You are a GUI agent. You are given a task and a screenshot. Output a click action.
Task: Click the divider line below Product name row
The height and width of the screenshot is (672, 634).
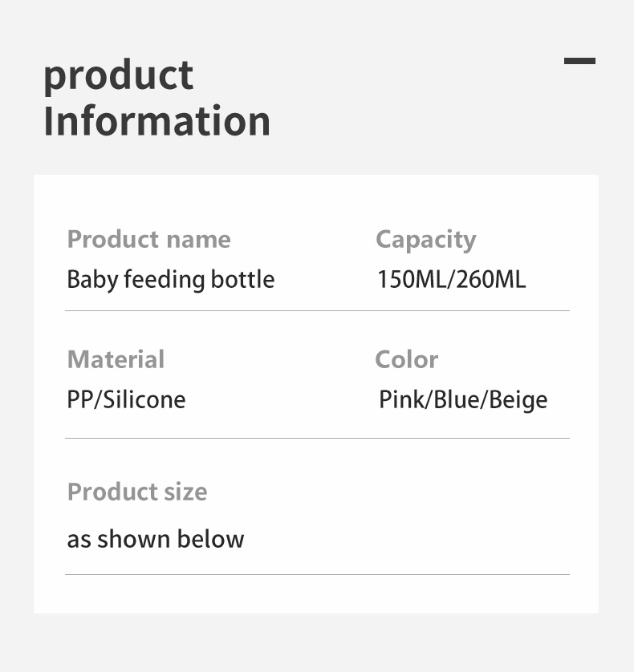pos(317,310)
